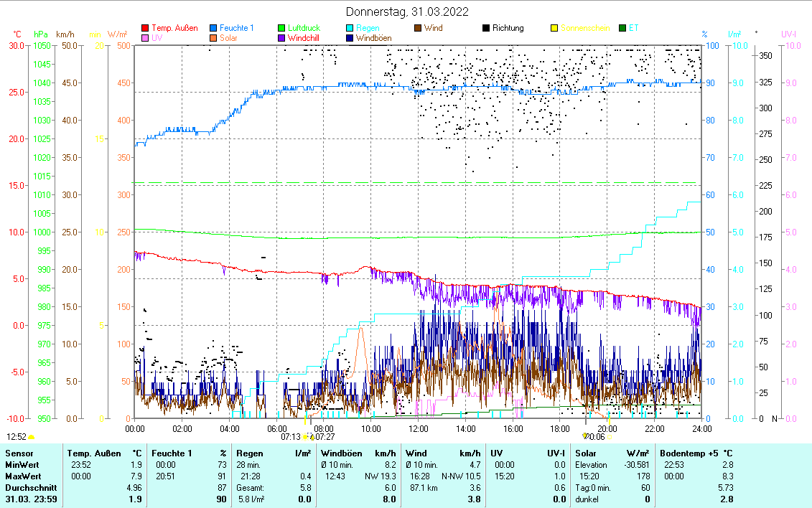Click the "-30.581" elevation value
Viewport: 812px width, 508px height.
point(638,465)
